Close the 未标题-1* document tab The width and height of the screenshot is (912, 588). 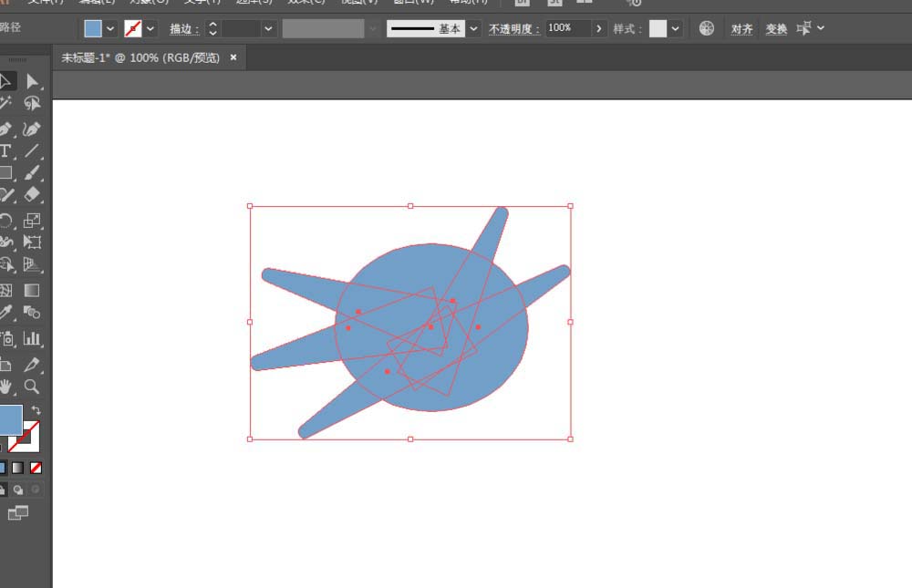(233, 57)
